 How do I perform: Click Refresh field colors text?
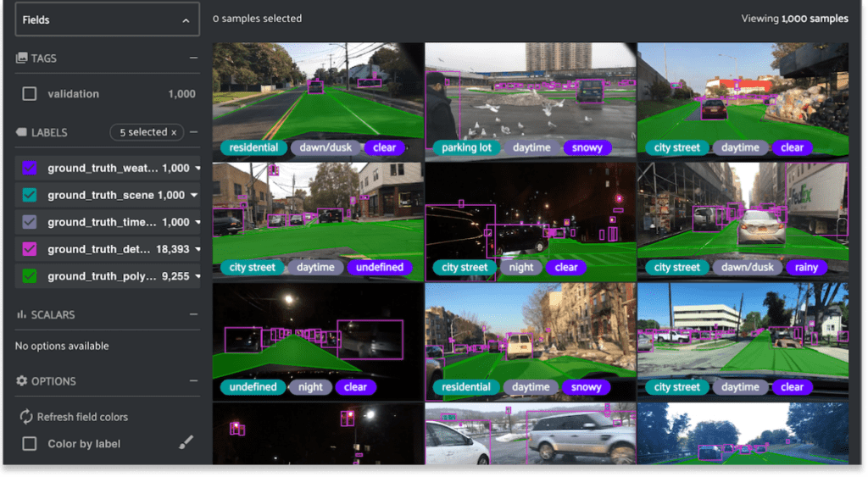pos(82,417)
